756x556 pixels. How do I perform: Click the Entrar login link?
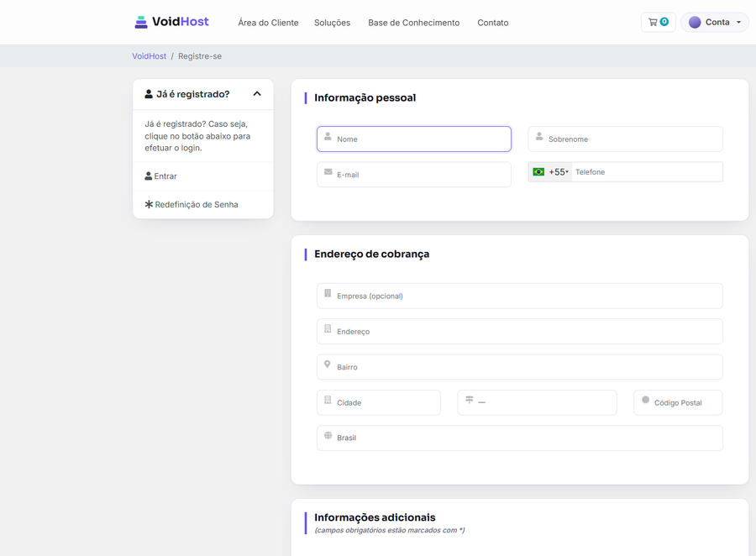click(161, 176)
